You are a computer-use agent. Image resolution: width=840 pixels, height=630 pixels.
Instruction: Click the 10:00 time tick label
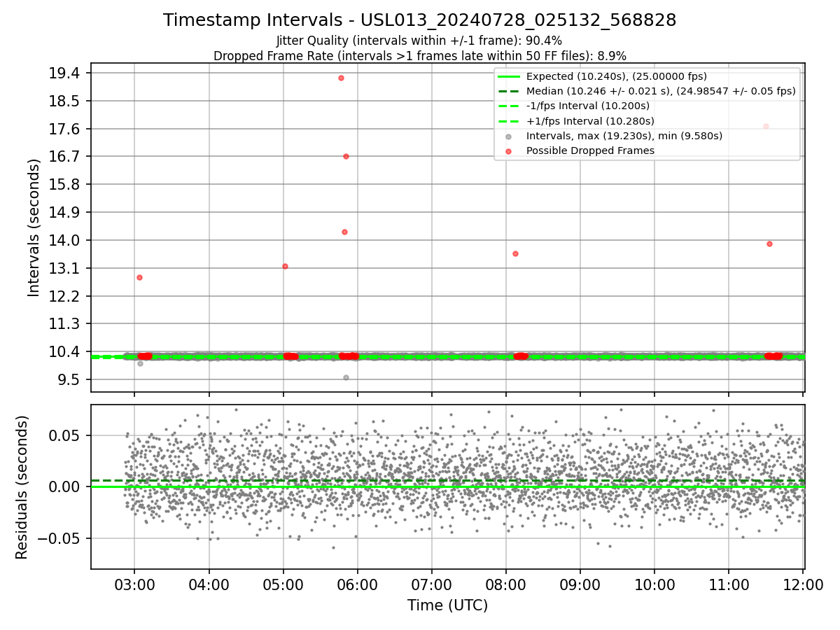coord(654,584)
